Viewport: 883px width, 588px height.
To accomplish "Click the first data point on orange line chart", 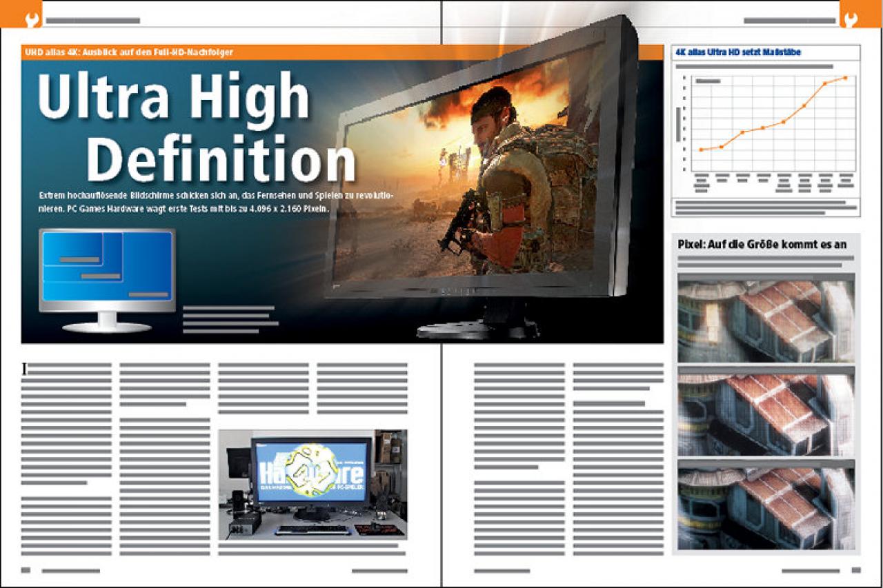I will click(x=701, y=150).
